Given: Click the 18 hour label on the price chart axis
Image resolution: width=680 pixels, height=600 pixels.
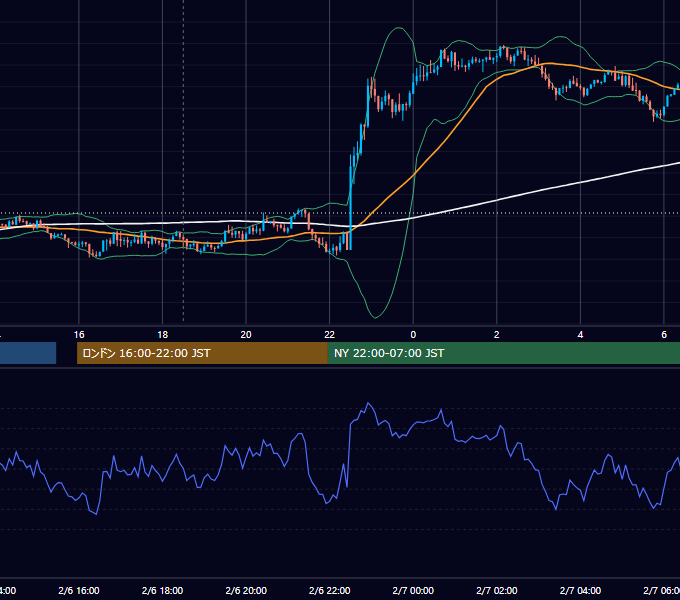Looking at the screenshot, I should (163, 335).
